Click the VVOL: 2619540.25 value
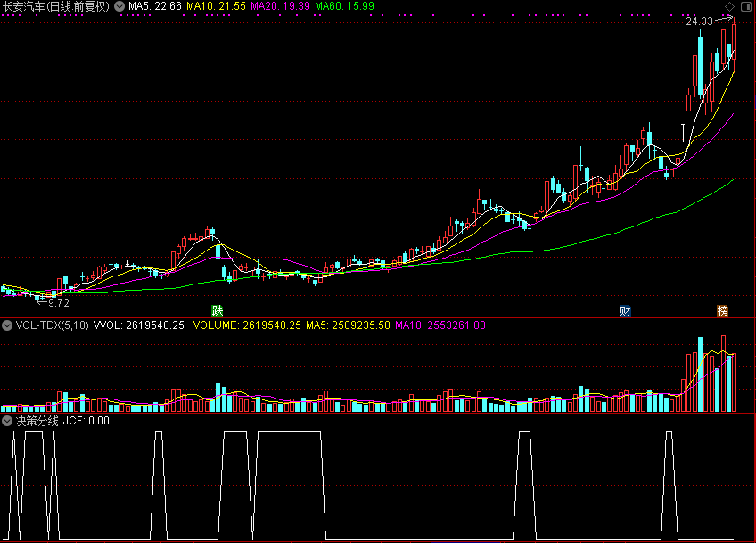 tap(139, 325)
